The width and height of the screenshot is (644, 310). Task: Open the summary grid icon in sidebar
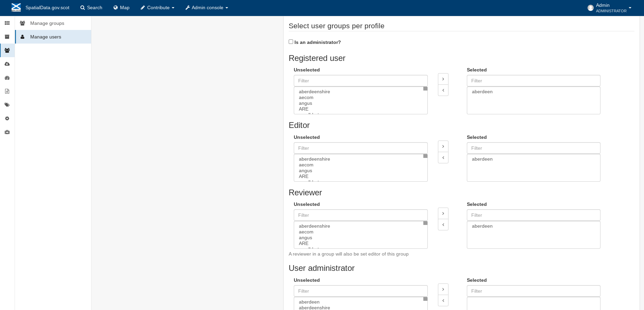[x=7, y=23]
